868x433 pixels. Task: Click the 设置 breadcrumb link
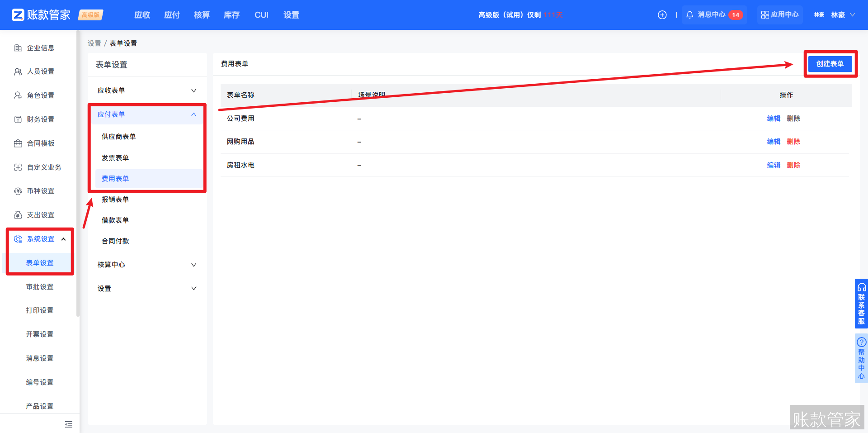[94, 43]
